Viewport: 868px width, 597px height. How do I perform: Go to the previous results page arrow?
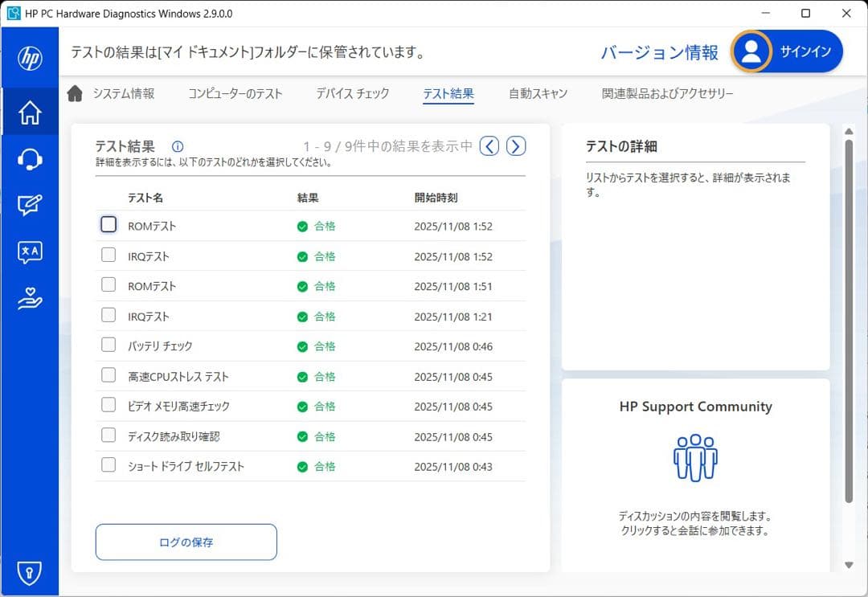(x=489, y=145)
